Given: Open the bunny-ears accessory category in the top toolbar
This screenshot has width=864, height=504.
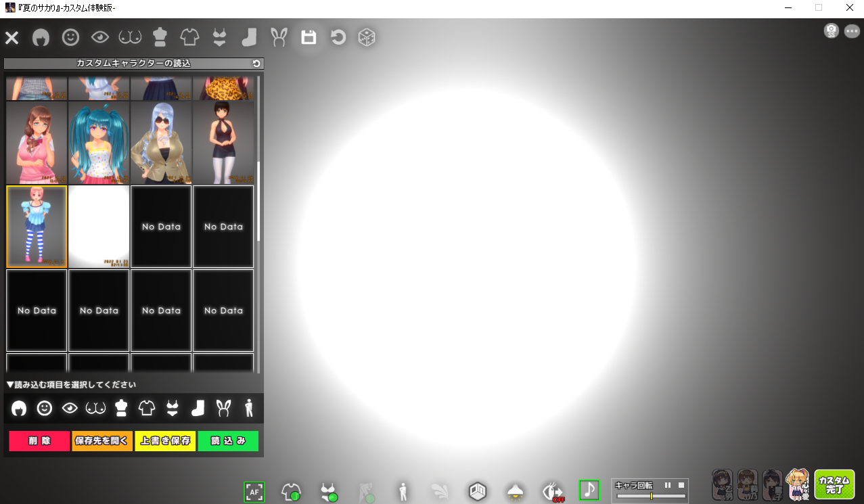Looking at the screenshot, I should [278, 38].
